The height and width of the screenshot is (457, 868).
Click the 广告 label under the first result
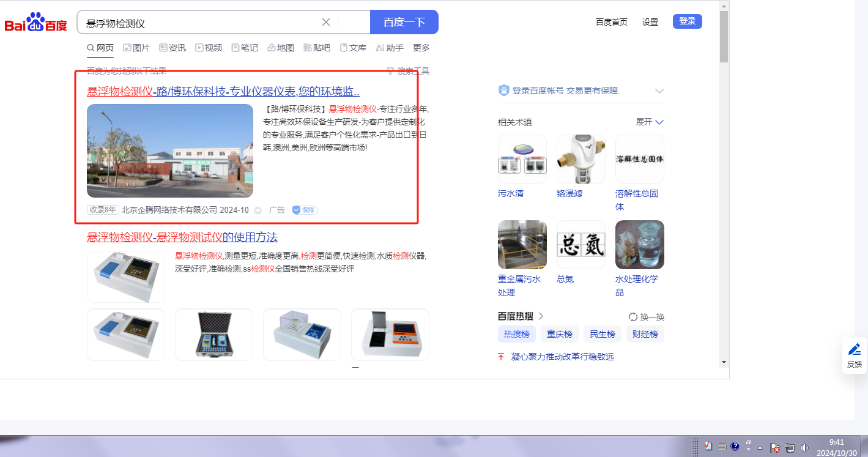[277, 210]
